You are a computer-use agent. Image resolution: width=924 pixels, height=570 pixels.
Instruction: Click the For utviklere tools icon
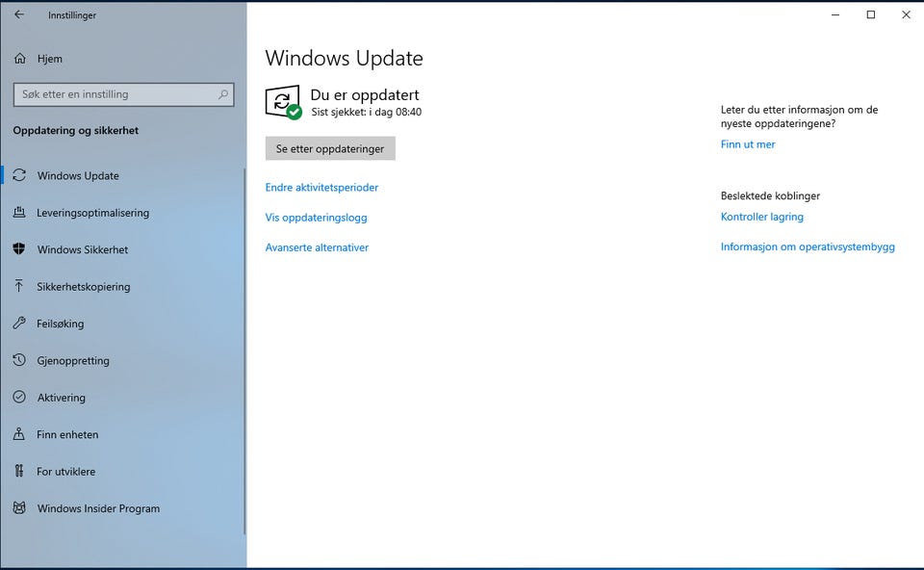(19, 471)
